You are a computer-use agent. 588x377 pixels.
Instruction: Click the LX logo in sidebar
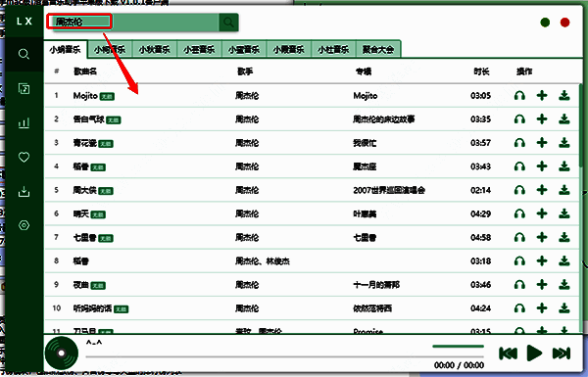click(x=24, y=22)
